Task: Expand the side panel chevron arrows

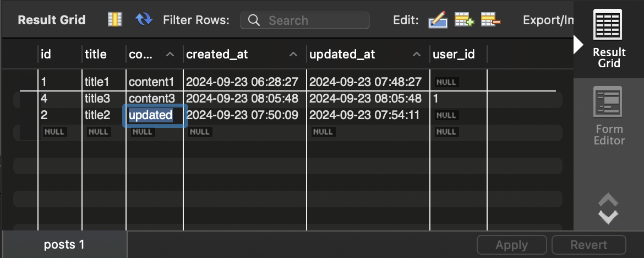Action: coord(608,208)
